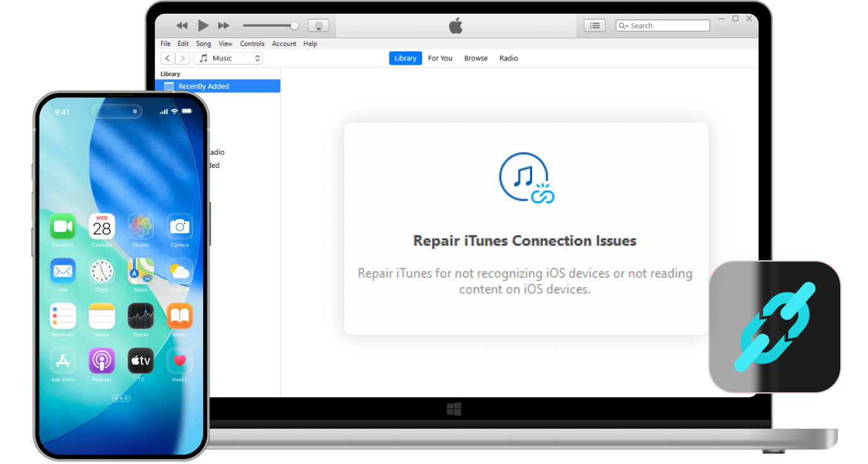Screen dimensions: 868x464
Task: Select the teal broken-link icon overlay
Action: tap(775, 326)
